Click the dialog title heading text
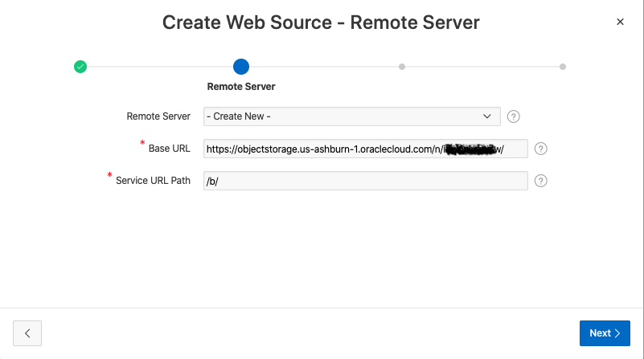Image resolution: width=644 pixels, height=359 pixels. pos(321,22)
